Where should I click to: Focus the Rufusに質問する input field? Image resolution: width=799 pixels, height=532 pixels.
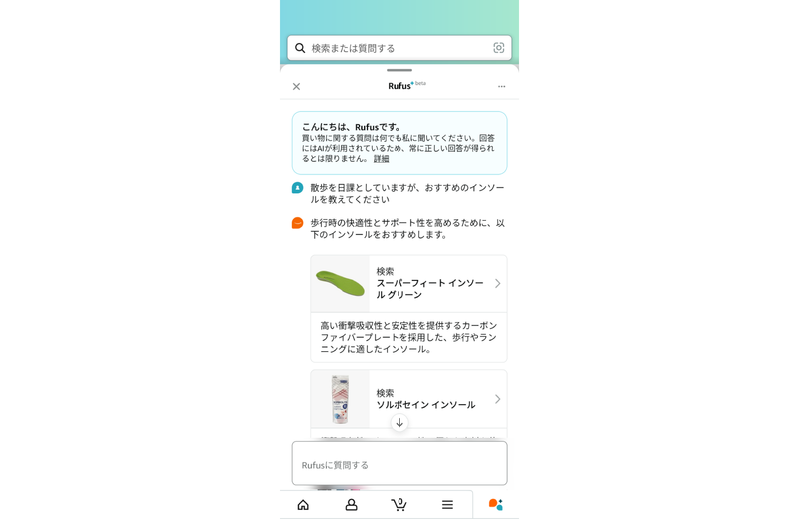coord(399,464)
